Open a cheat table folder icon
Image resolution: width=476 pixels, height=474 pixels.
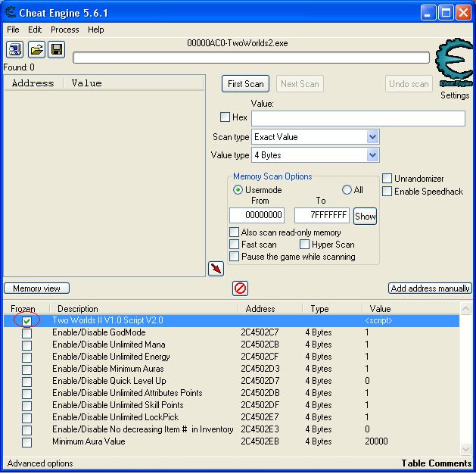click(36, 49)
